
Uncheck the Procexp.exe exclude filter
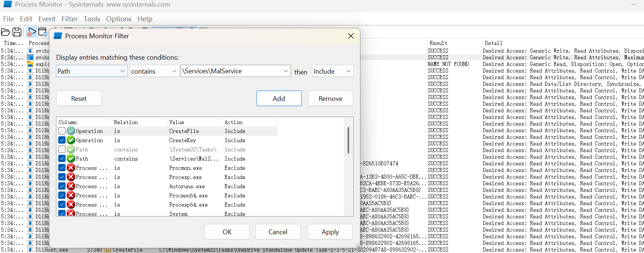(x=62, y=177)
